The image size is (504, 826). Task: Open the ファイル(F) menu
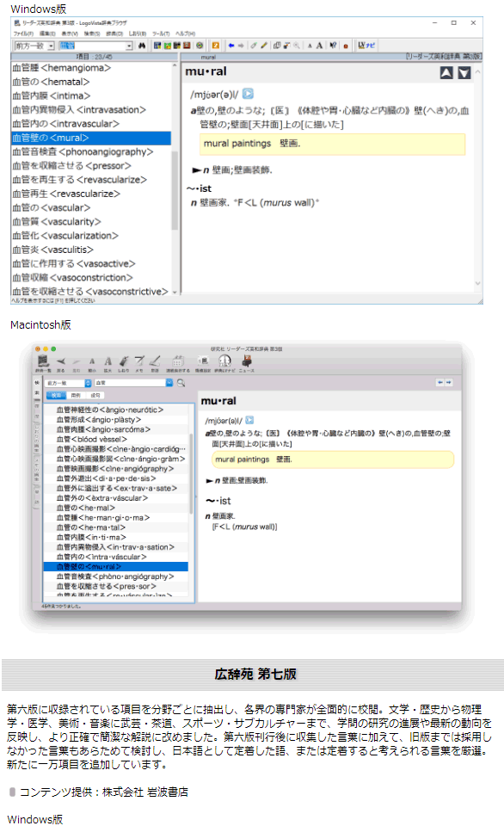pyautogui.click(x=23, y=34)
